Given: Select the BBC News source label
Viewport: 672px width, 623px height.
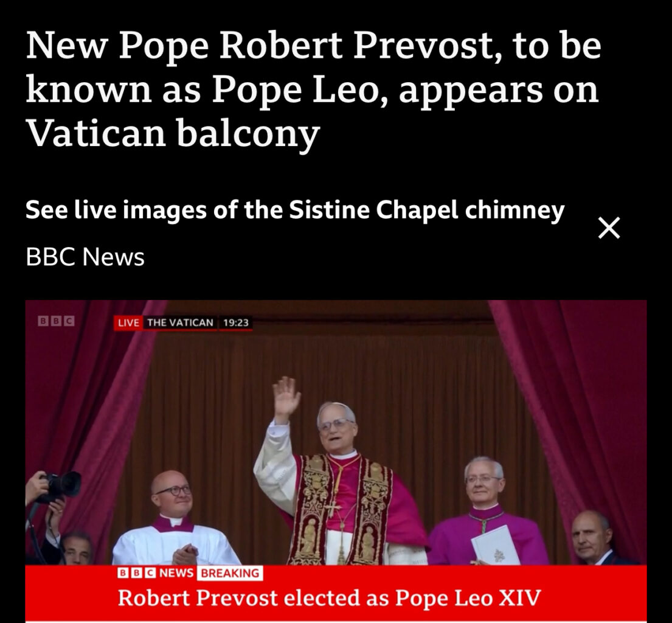Looking at the screenshot, I should point(85,257).
